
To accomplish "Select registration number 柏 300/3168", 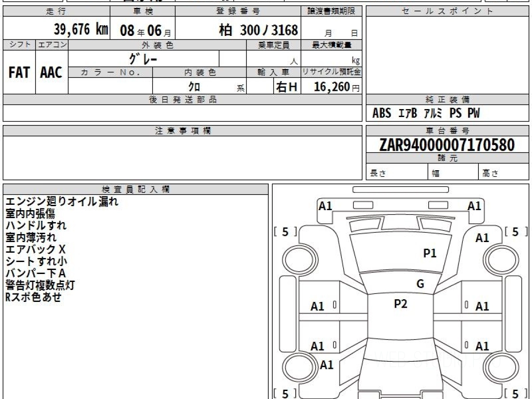I will 258,30.
